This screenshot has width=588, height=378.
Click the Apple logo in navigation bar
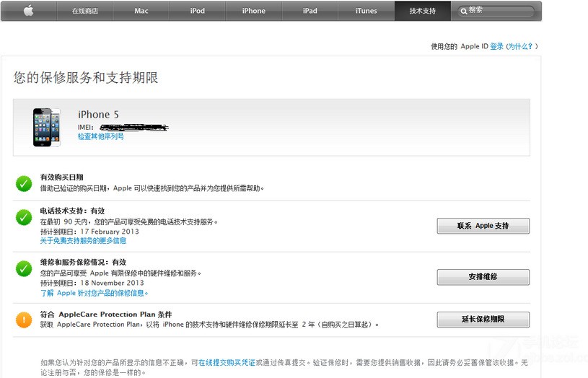tap(29, 11)
